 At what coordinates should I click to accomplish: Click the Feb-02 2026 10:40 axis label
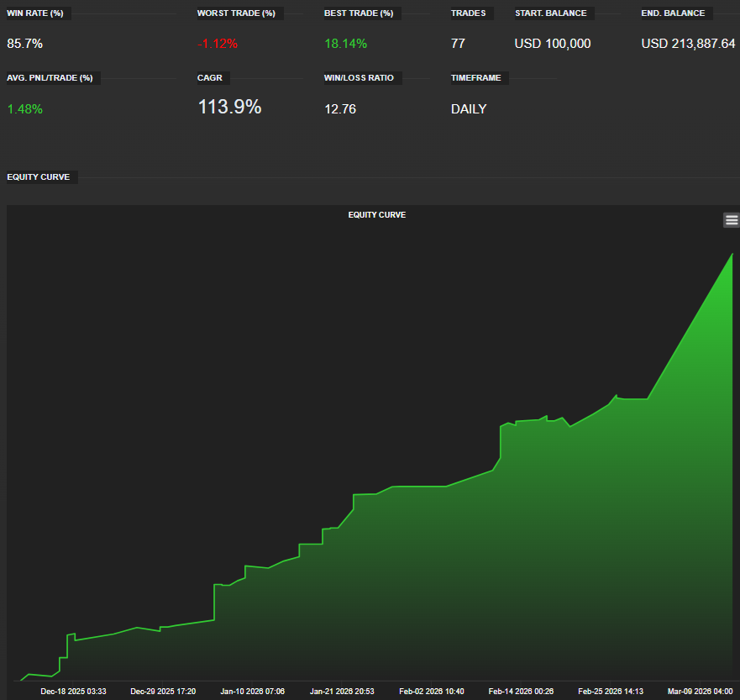pyautogui.click(x=432, y=692)
